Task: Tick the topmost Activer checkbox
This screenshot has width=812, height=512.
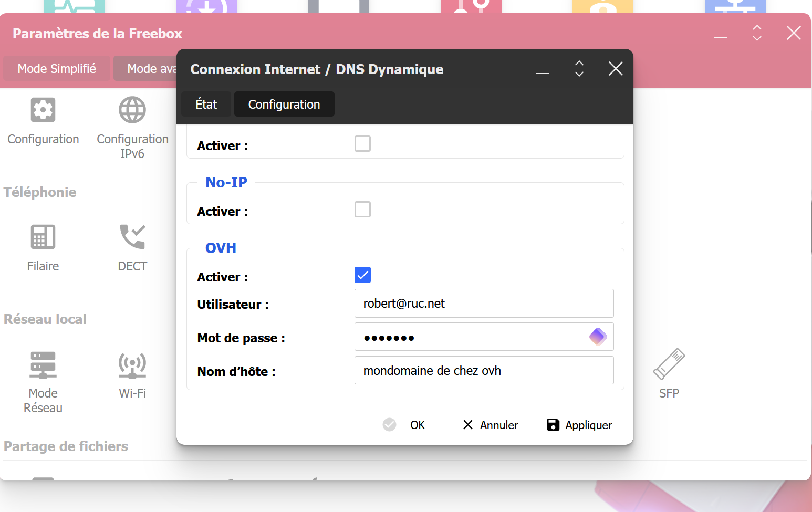Action: (362, 143)
